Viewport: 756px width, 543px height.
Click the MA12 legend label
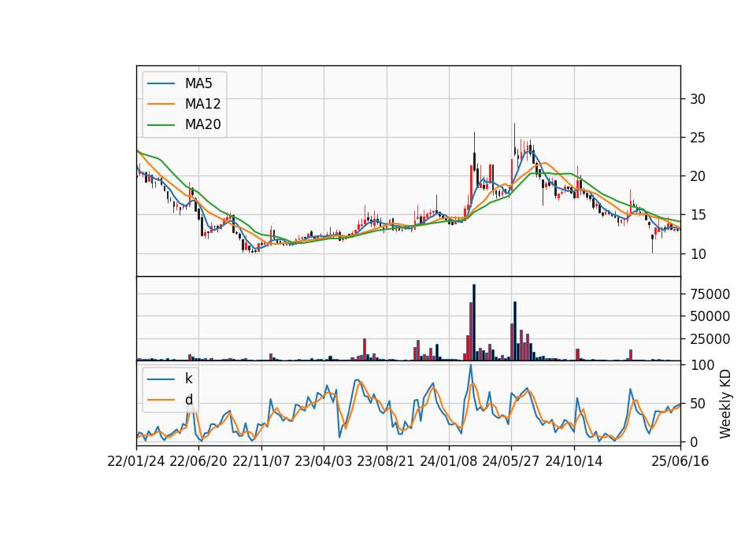[202, 104]
